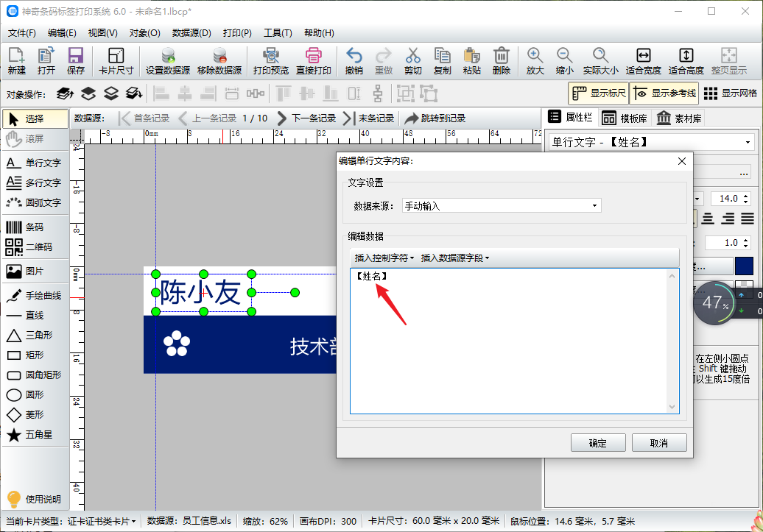The width and height of the screenshot is (763, 532).
Task: Open the 数据源(D) menu
Action: (x=191, y=33)
